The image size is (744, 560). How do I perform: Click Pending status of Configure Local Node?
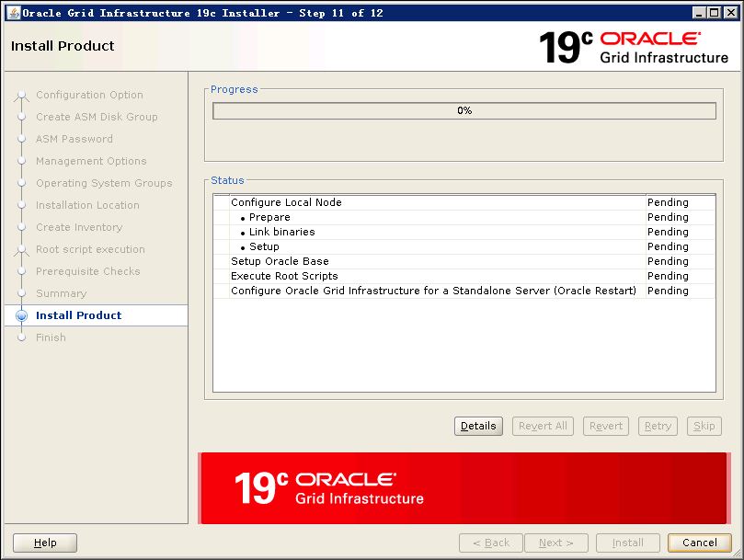pyautogui.click(x=668, y=202)
